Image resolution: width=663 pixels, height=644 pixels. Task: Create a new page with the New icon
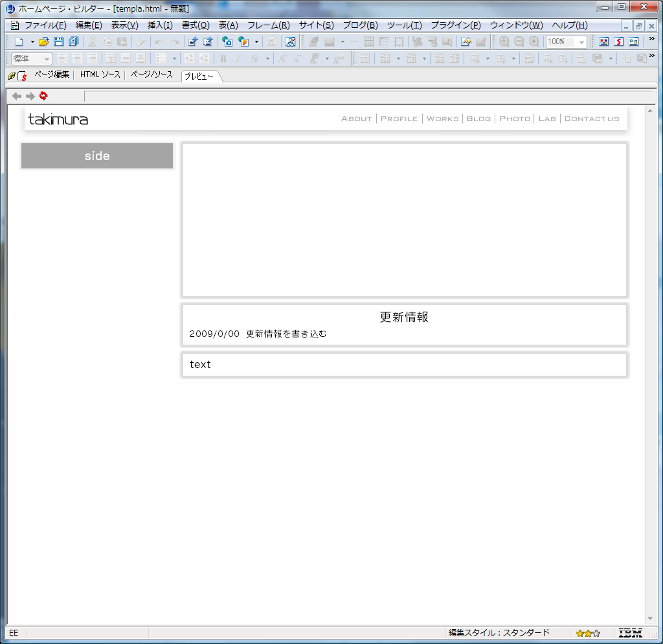tap(19, 41)
